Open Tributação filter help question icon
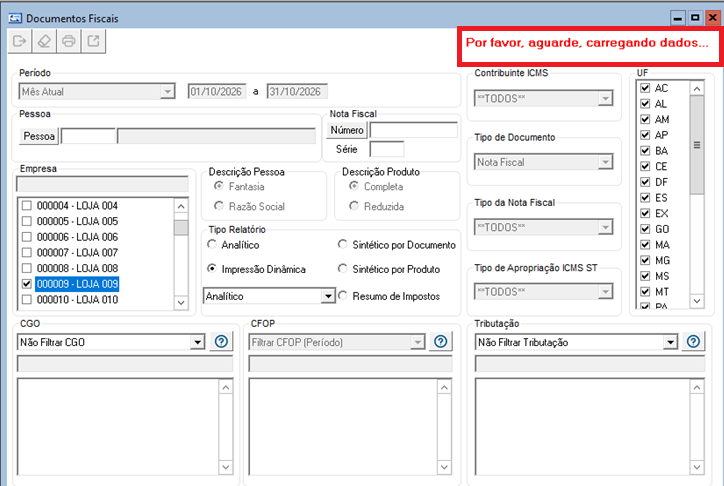 tap(694, 342)
